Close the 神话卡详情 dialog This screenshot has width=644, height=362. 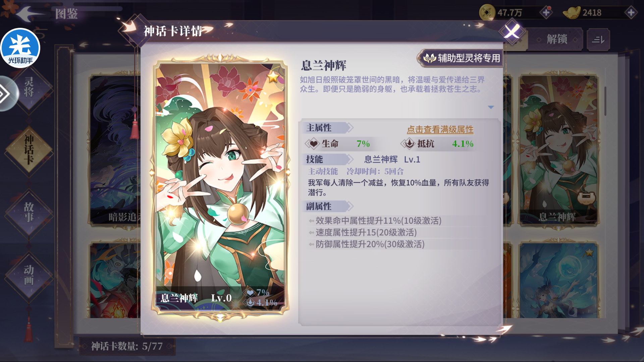(x=512, y=32)
